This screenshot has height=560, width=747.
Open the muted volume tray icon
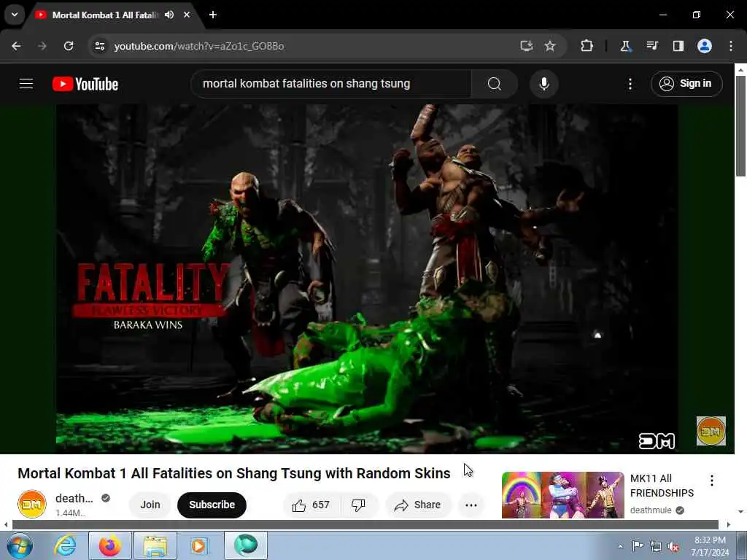coord(673,546)
